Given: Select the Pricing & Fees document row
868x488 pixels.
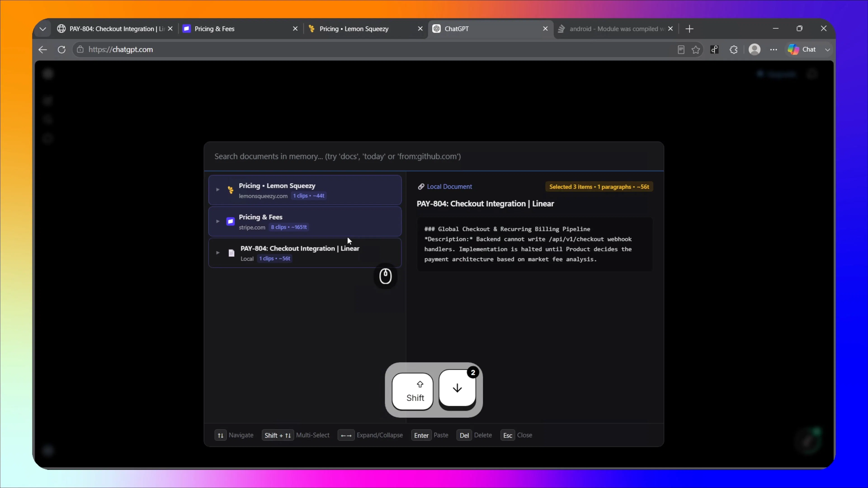Looking at the screenshot, I should click(x=305, y=221).
